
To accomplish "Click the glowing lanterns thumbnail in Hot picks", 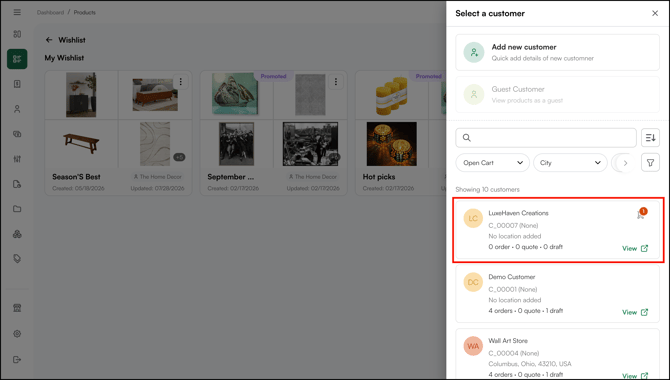I will tap(391, 144).
